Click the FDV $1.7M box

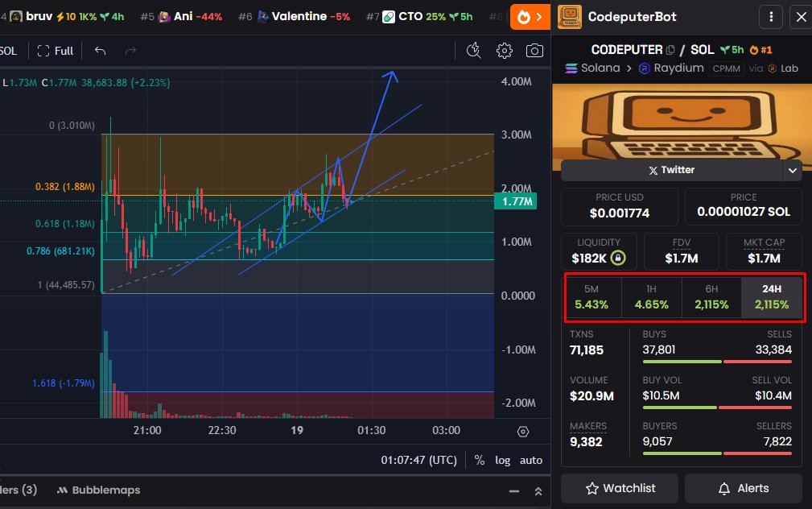681,251
